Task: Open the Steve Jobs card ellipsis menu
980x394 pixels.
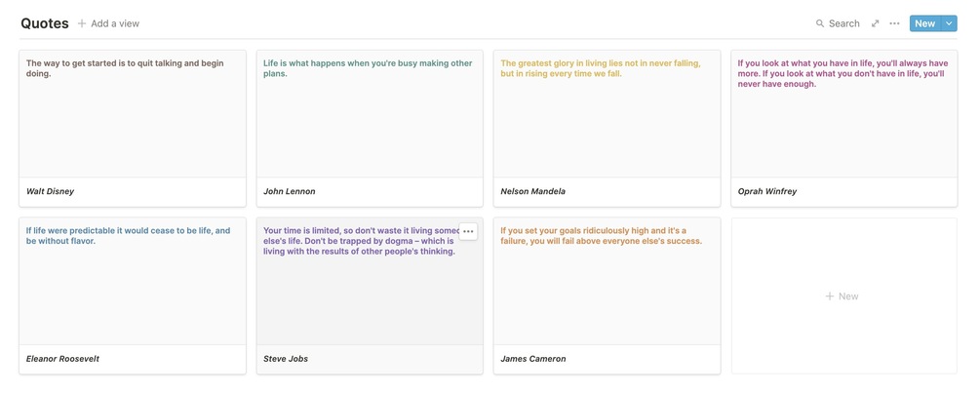Action: (x=469, y=231)
